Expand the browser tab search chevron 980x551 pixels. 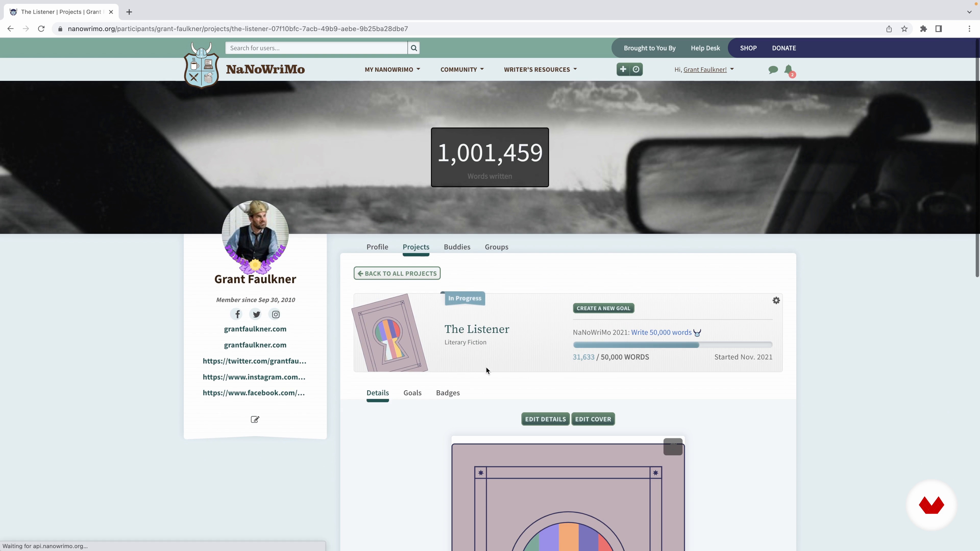point(969,12)
